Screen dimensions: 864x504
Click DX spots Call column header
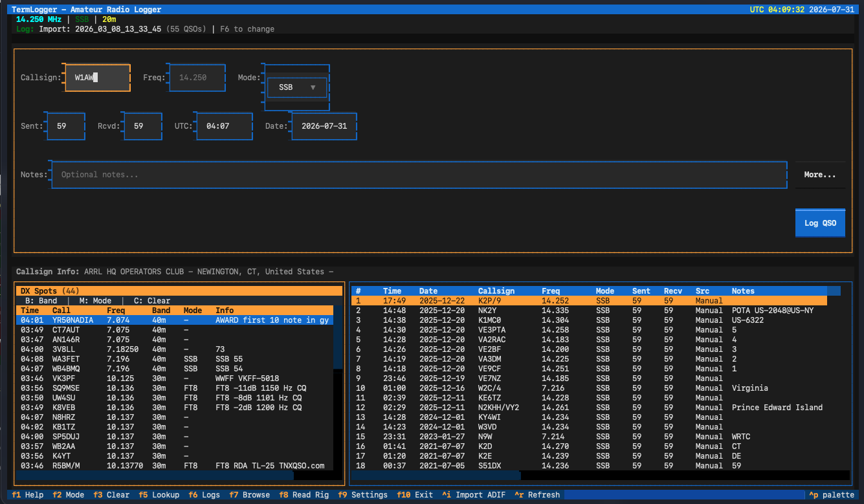pyautogui.click(x=61, y=311)
